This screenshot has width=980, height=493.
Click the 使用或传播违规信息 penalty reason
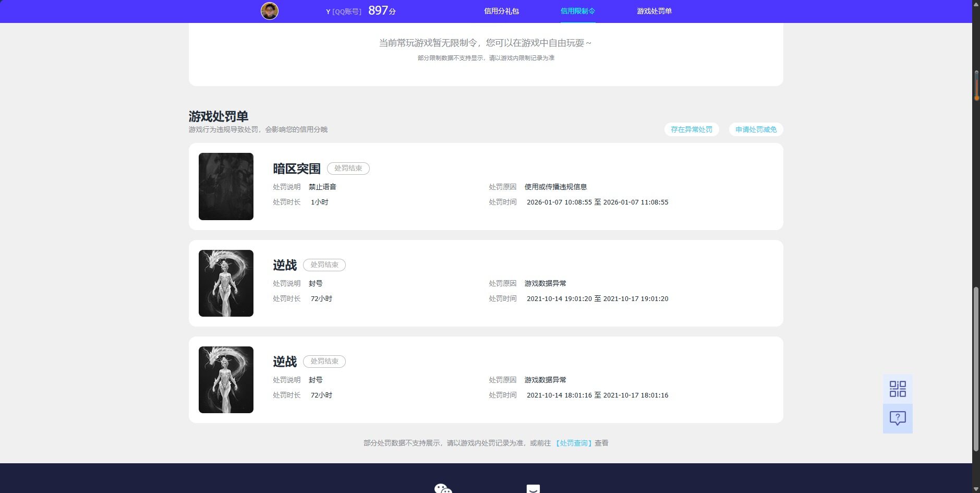(x=555, y=187)
